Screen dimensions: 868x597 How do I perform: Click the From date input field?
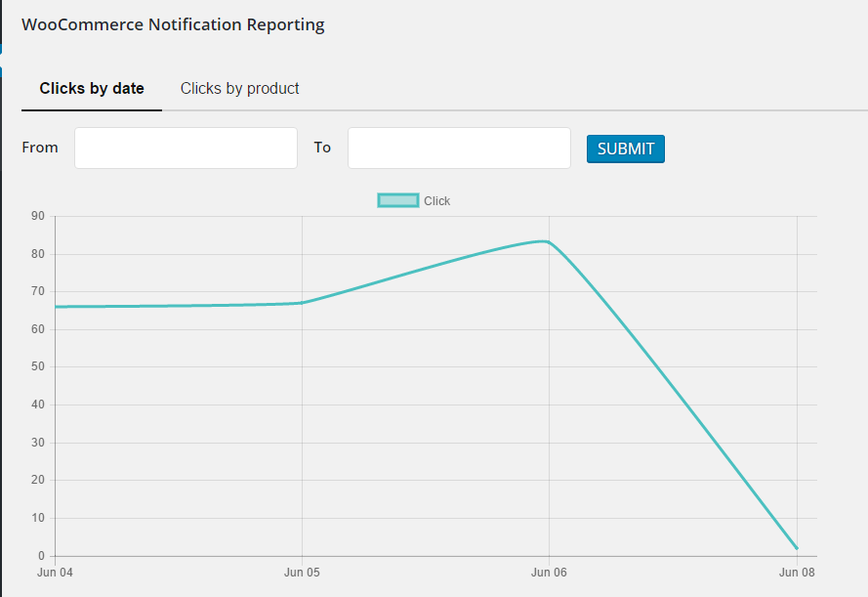(186, 148)
